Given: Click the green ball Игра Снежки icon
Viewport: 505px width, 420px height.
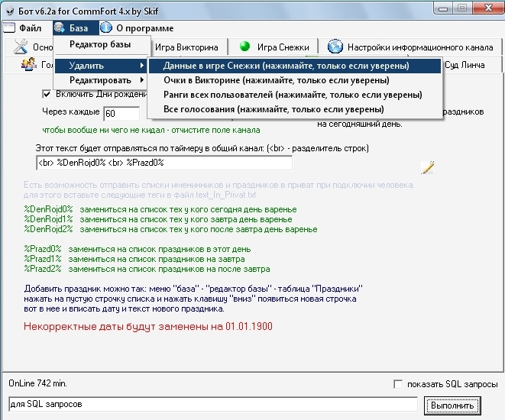Looking at the screenshot, I should click(x=244, y=47).
